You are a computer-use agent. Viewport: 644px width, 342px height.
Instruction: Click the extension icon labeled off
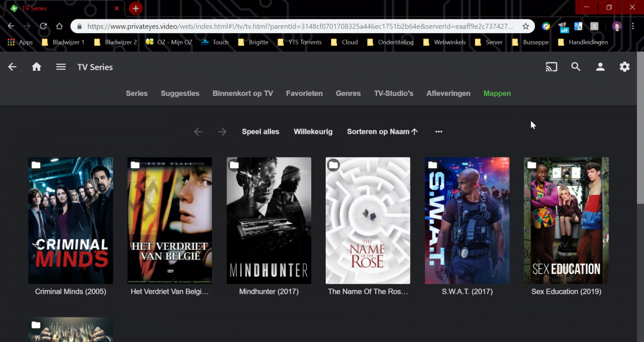563,27
